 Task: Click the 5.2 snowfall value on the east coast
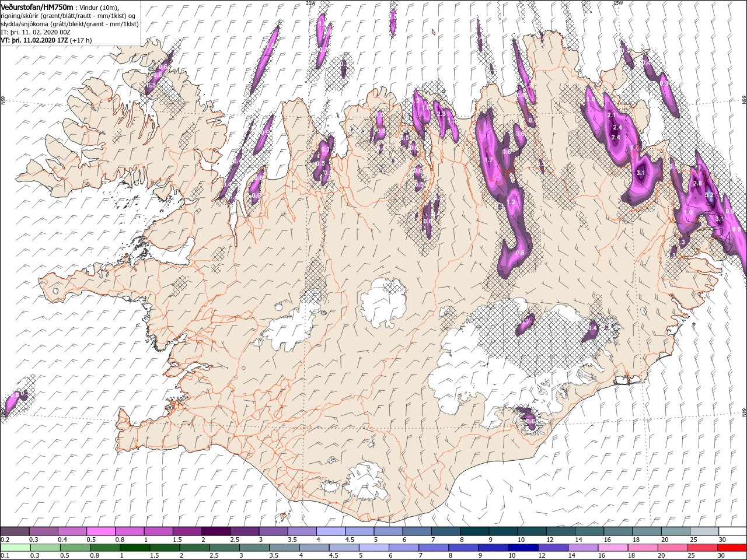tap(710, 195)
